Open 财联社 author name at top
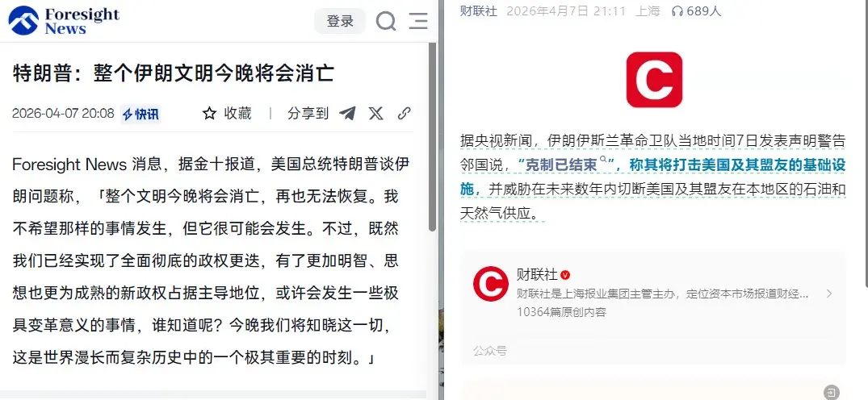Image resolution: width=868 pixels, height=400 pixels. [479, 11]
